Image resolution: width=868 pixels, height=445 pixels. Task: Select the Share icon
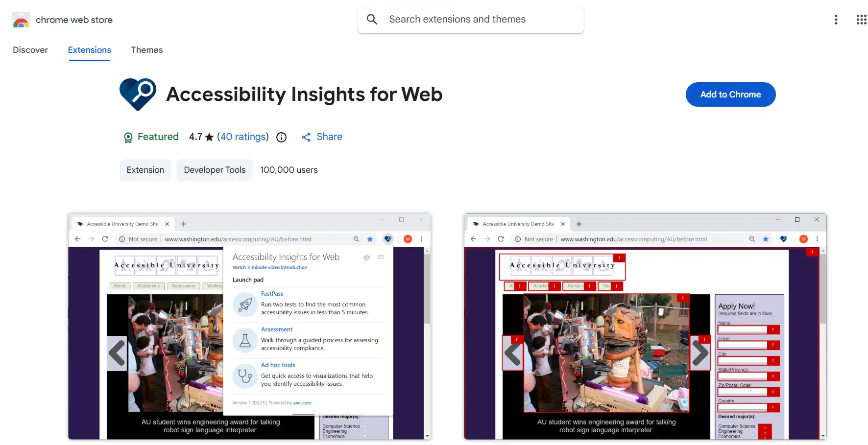(306, 137)
